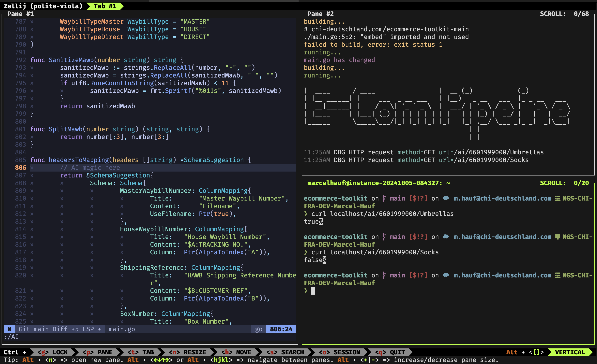
Task: Click the terminal cursor at the last prompt
Action: [313, 291]
